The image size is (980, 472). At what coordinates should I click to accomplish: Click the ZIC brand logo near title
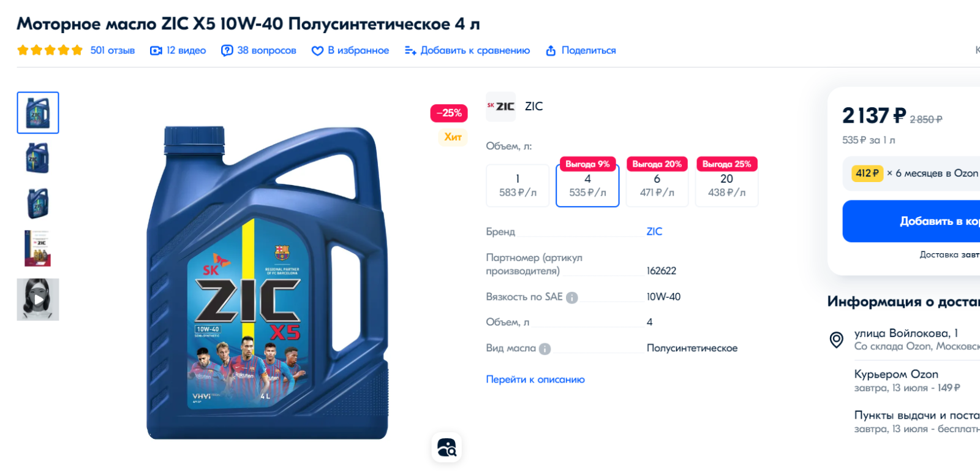pyautogui.click(x=500, y=107)
